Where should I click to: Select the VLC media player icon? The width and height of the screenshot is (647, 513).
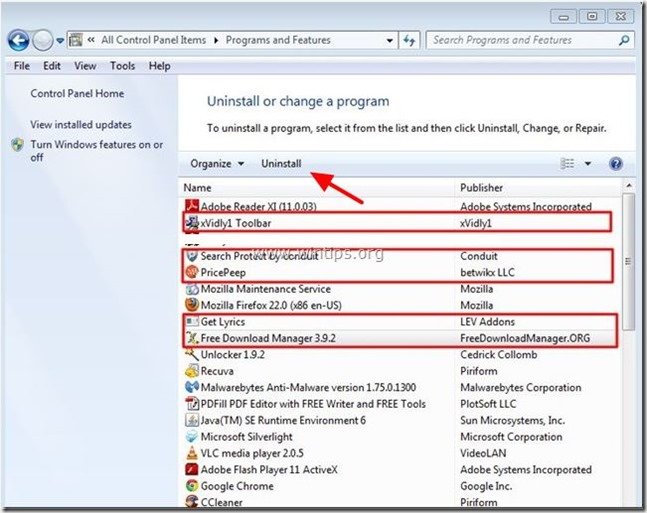coord(192,453)
